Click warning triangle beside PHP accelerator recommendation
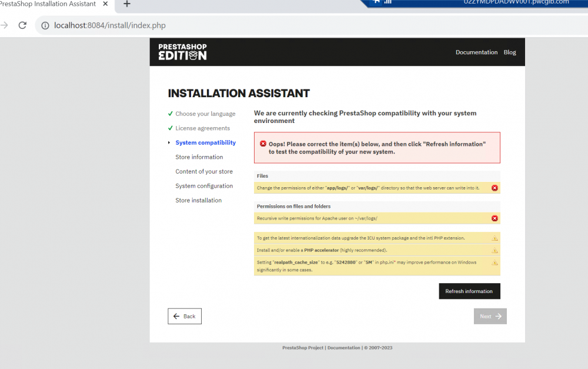Image resolution: width=588 pixels, height=369 pixels. [x=495, y=250]
